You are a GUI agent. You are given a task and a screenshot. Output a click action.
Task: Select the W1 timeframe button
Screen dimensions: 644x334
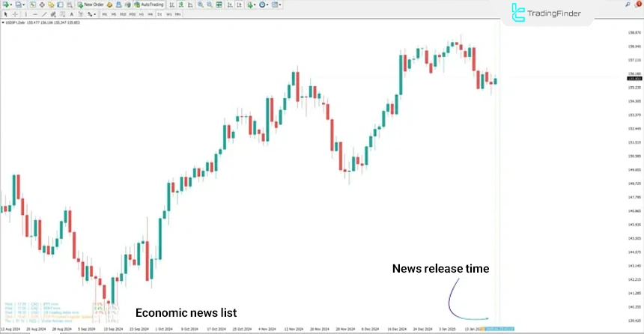[x=168, y=14]
